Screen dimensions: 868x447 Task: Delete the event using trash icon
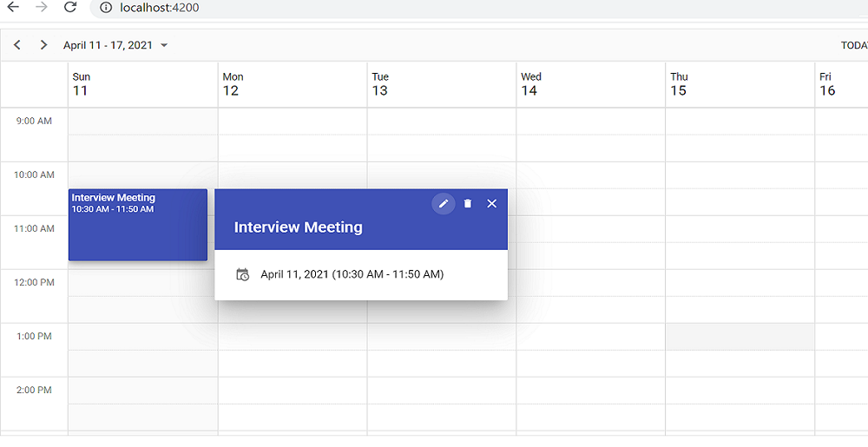[468, 204]
